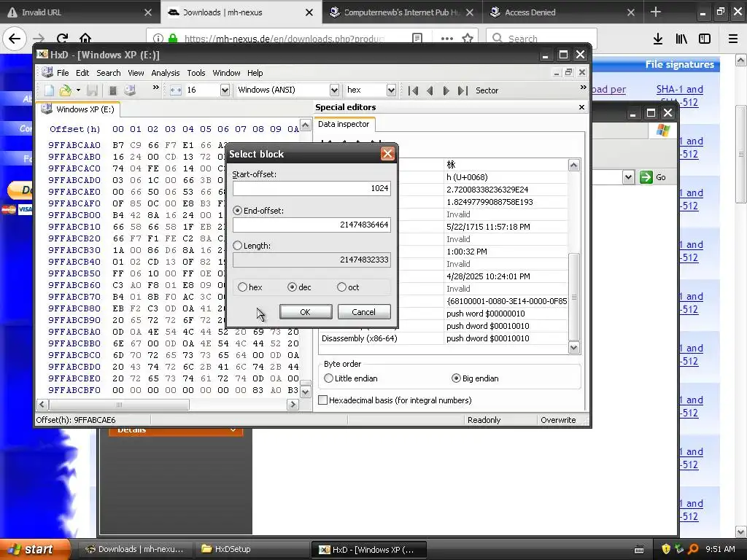Click the Open RAM chip icon in HxD
The width and height of the screenshot is (747, 560).
[113, 90]
